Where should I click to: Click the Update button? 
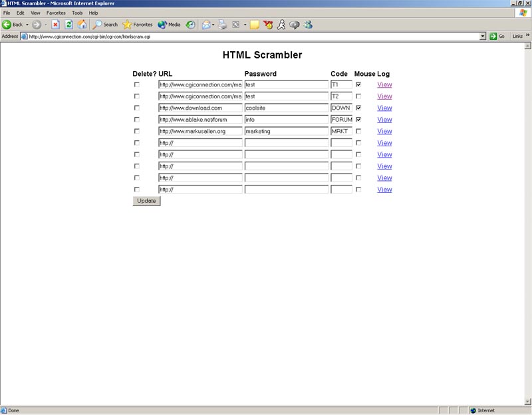click(146, 201)
